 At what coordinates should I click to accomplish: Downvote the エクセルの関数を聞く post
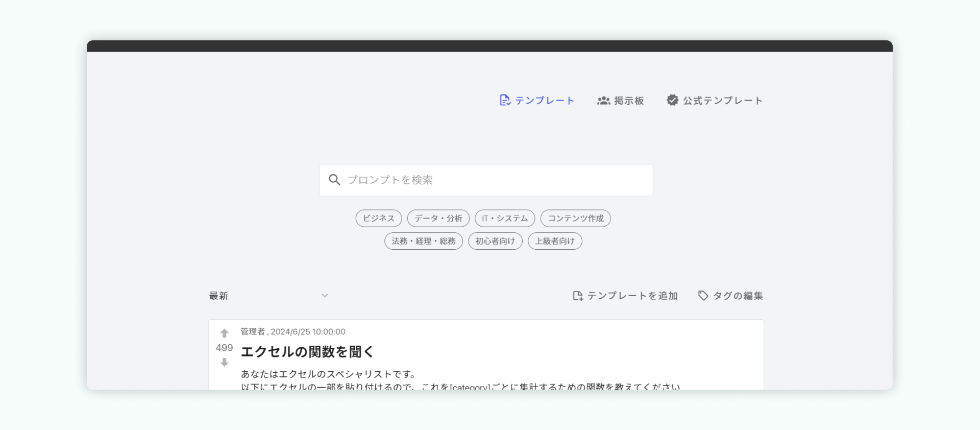pos(224,363)
